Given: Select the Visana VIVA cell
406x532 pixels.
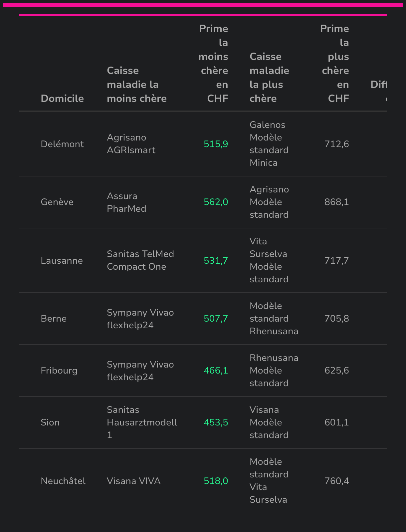Looking at the screenshot, I should click(133, 481).
